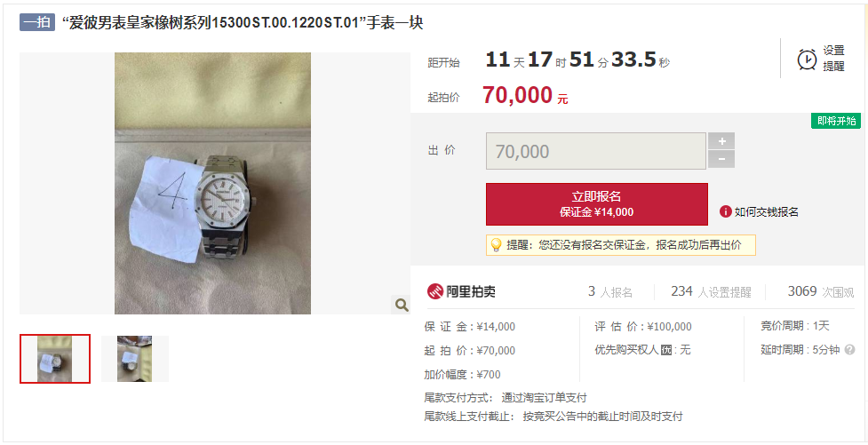Click the 立即报名 registration button
Screen dimensions: 868x445
pos(597,204)
